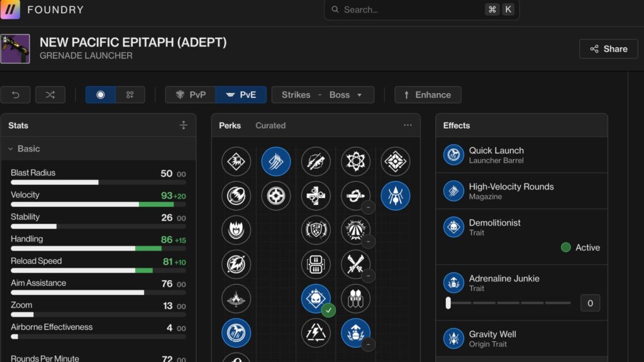The image size is (644, 362).
Task: Select the Gravity Well perk in the Perks grid
Action: click(396, 195)
